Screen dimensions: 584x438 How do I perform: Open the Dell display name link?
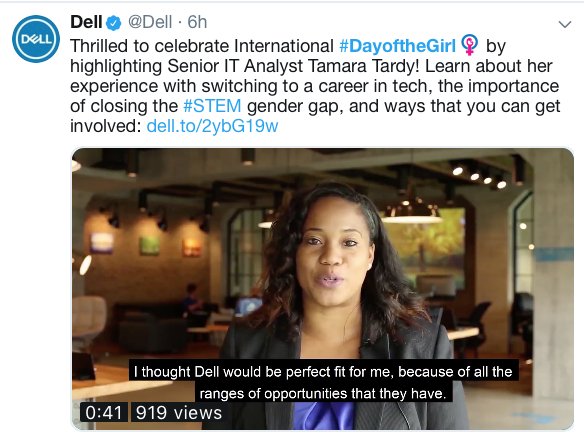[86, 22]
